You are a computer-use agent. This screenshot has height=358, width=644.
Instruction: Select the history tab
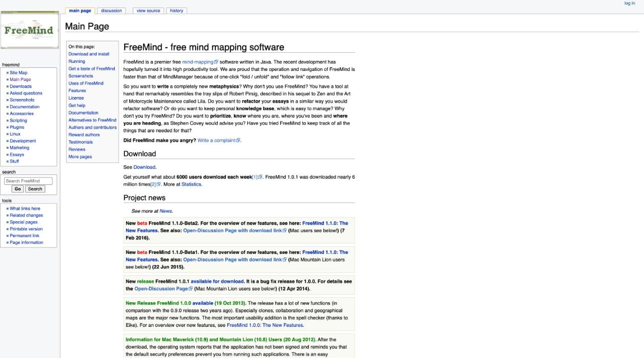177,11
